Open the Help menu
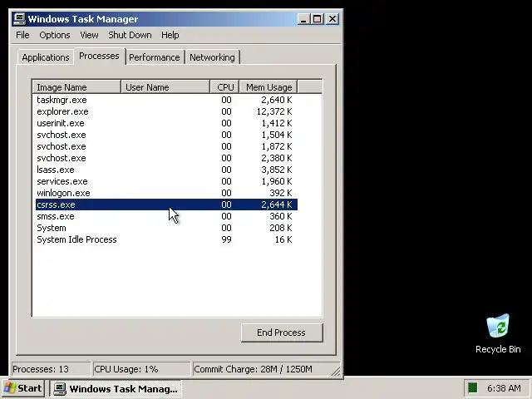 pyautogui.click(x=170, y=35)
